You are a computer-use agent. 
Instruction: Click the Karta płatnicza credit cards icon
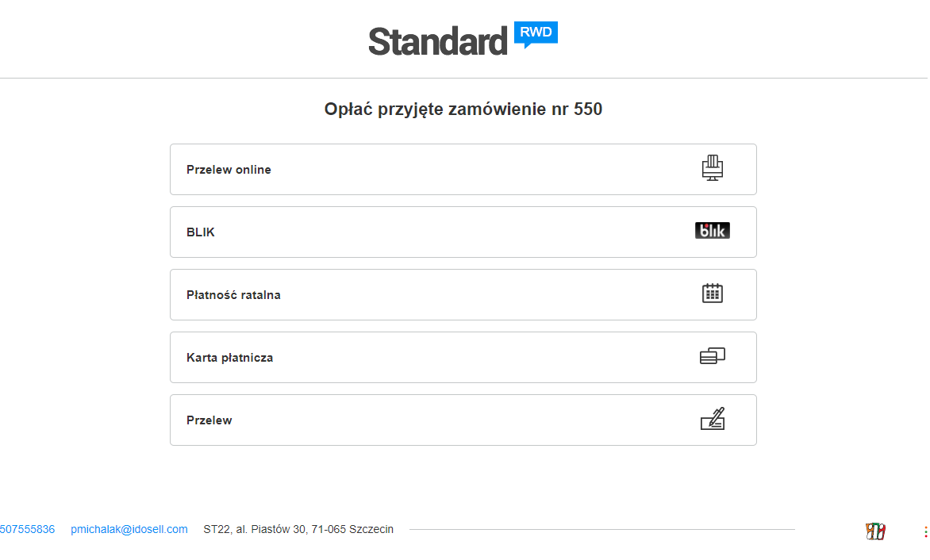pos(713,356)
